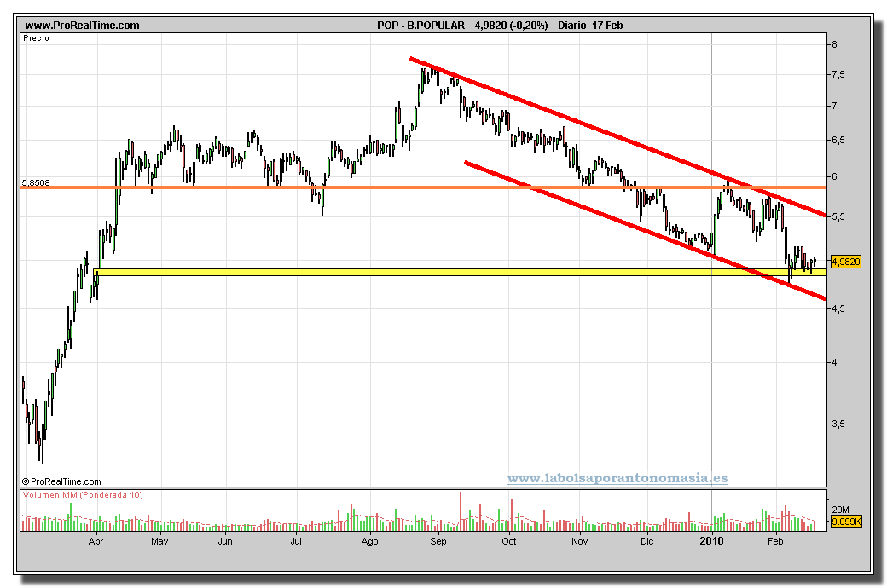Click the Abr month label
Viewport: 887px width, 588px height.
click(x=96, y=542)
